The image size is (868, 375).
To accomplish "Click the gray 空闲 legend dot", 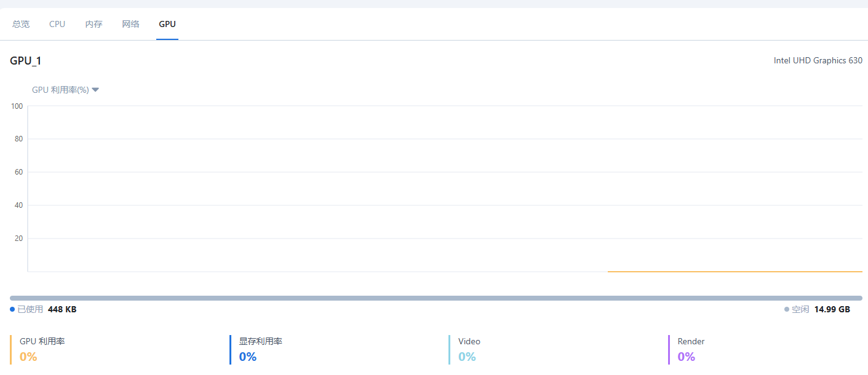I will click(x=787, y=309).
